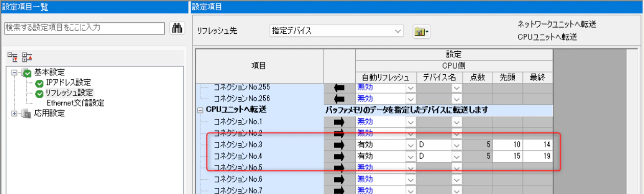Select the 基本設定 tree item

49,73
